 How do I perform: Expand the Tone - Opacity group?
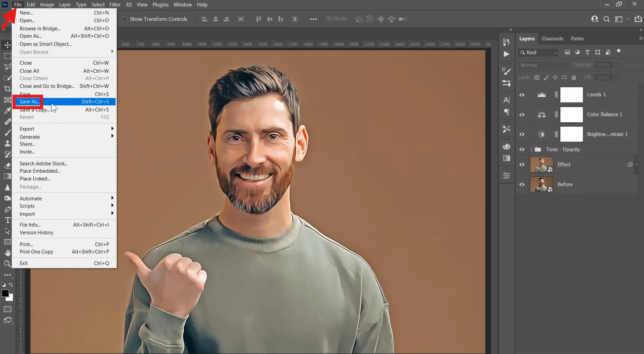(x=531, y=149)
